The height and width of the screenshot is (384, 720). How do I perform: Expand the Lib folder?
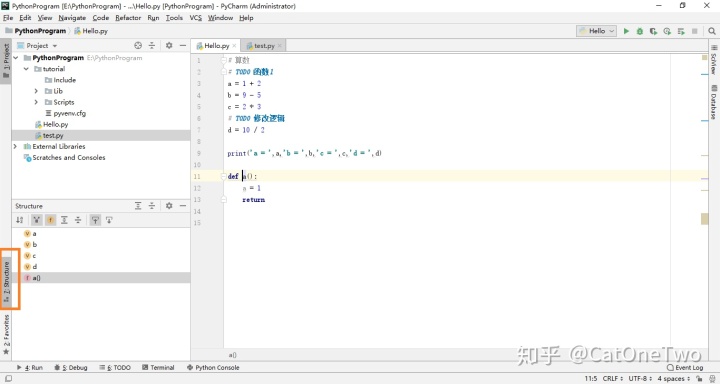pos(36,91)
